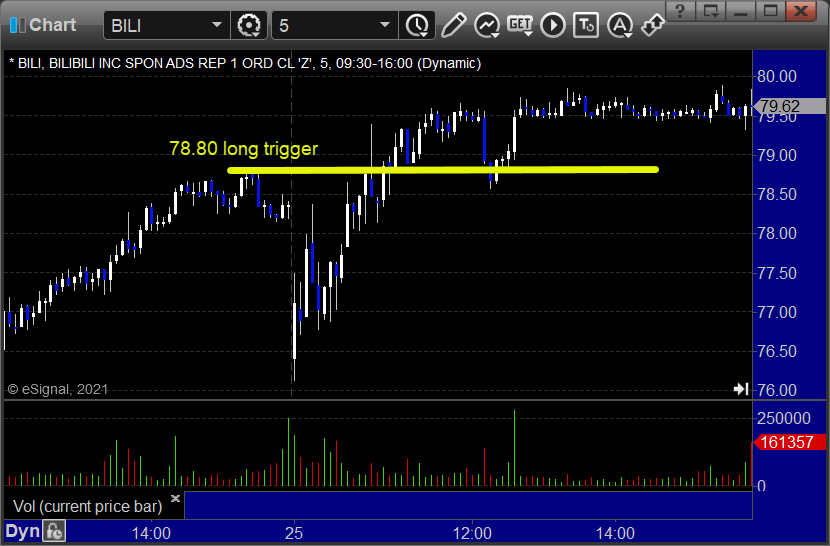The height and width of the screenshot is (546, 830).
Task: Maximize the chart window
Action: tap(770, 11)
